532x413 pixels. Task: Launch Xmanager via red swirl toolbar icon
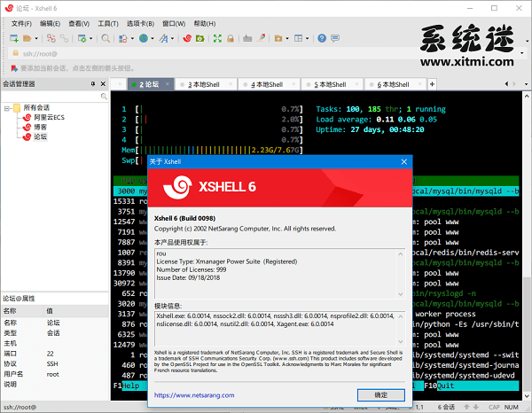coord(187,38)
